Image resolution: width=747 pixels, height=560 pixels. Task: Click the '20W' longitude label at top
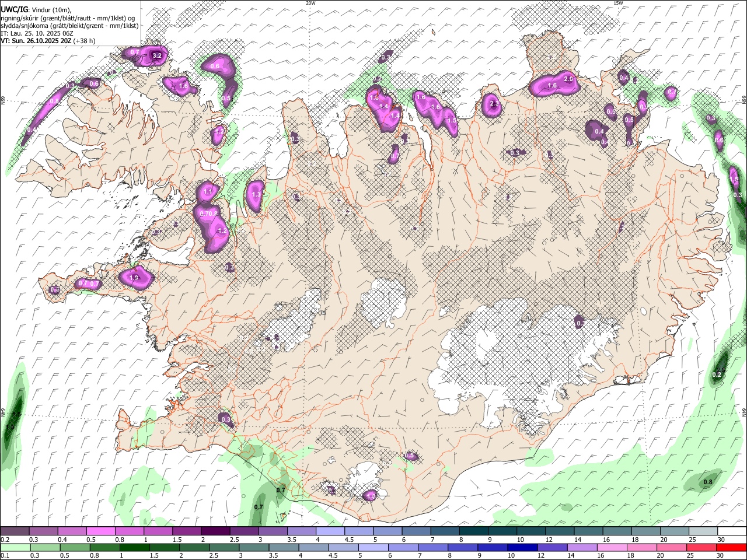click(310, 3)
